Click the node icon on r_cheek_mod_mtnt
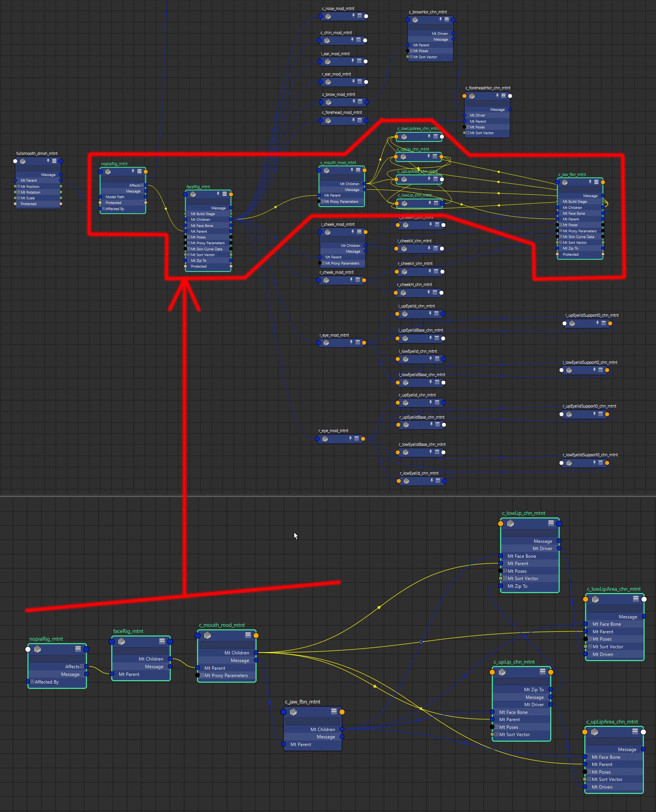 tap(326, 280)
